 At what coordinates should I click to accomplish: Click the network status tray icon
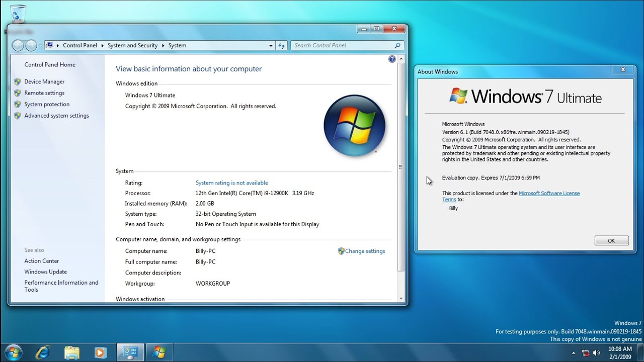pyautogui.click(x=585, y=353)
